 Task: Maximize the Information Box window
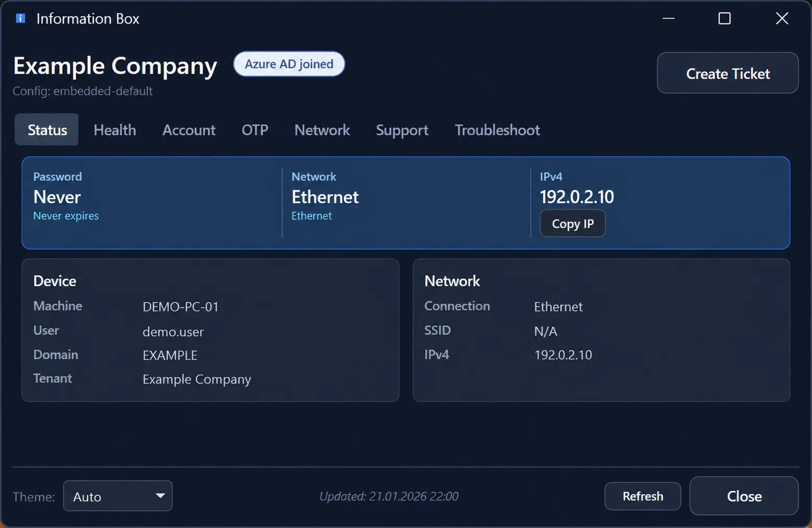click(x=724, y=18)
